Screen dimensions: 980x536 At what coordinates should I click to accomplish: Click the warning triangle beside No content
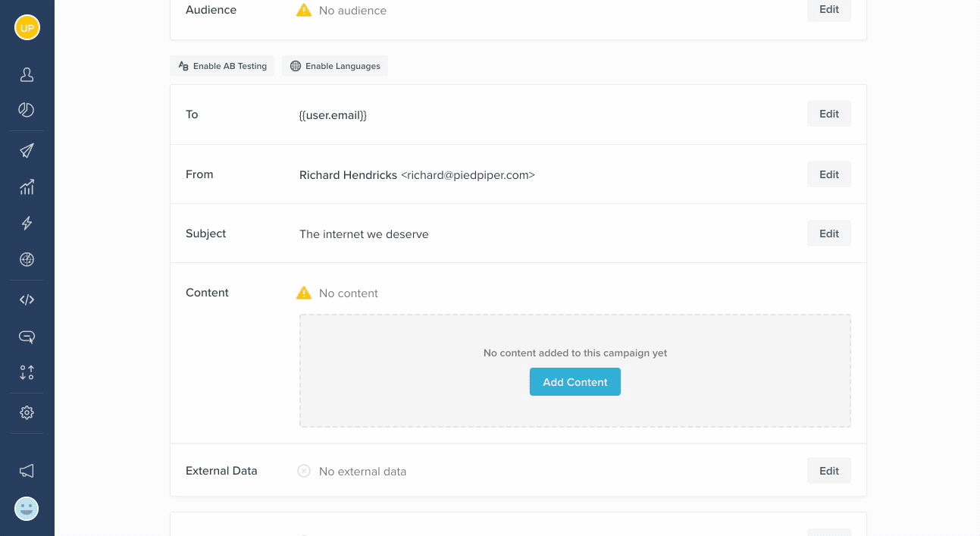point(304,292)
